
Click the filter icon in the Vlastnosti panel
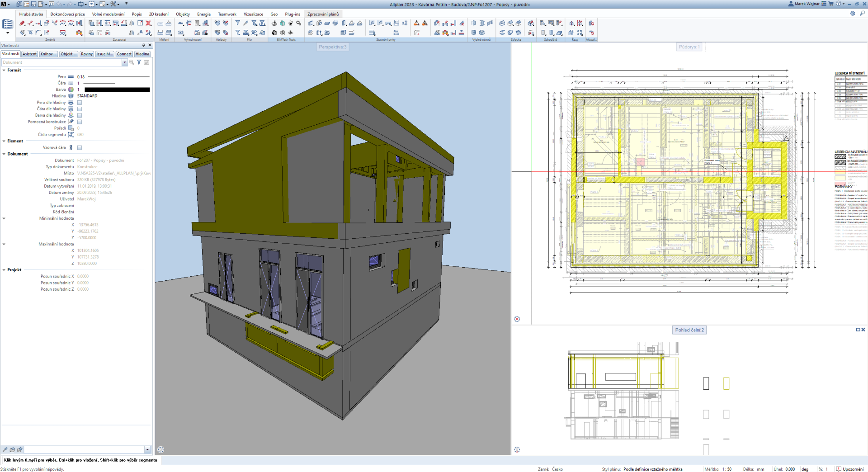139,62
